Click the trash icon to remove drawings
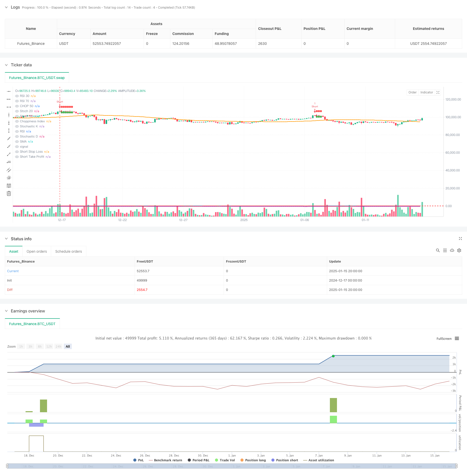The image size is (467, 476). tap(9, 193)
